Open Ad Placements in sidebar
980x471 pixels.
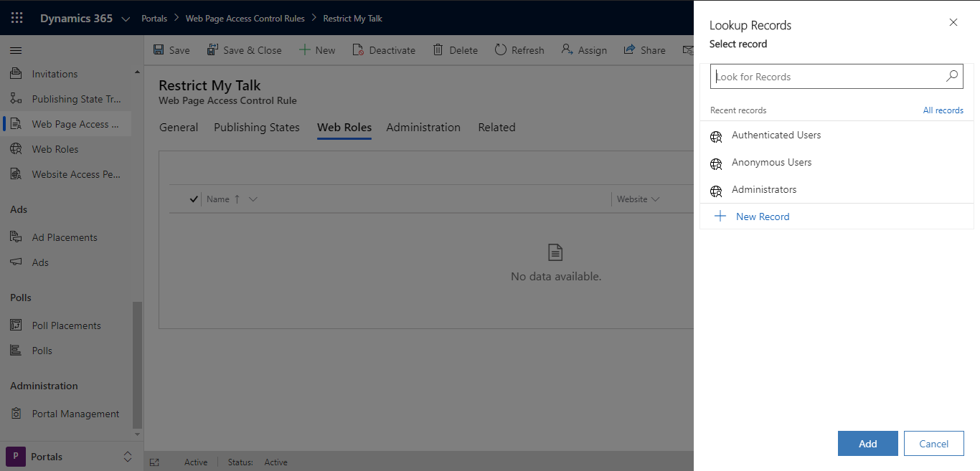point(66,237)
